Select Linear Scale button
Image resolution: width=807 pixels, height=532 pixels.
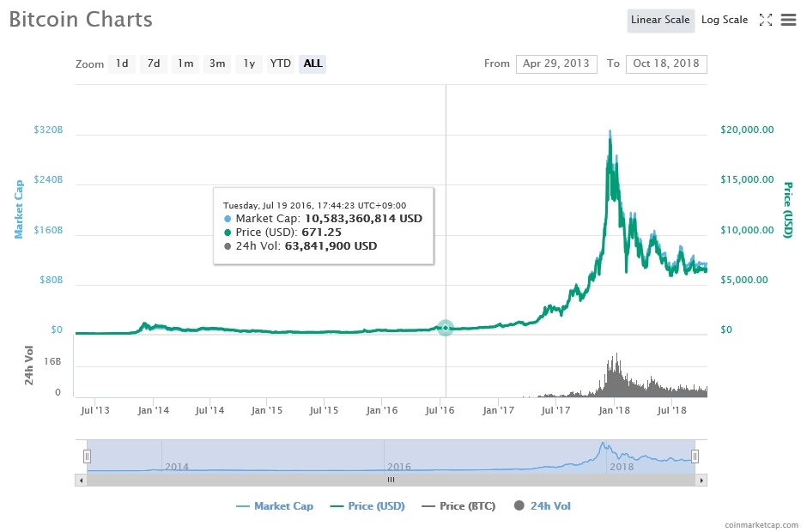click(660, 20)
